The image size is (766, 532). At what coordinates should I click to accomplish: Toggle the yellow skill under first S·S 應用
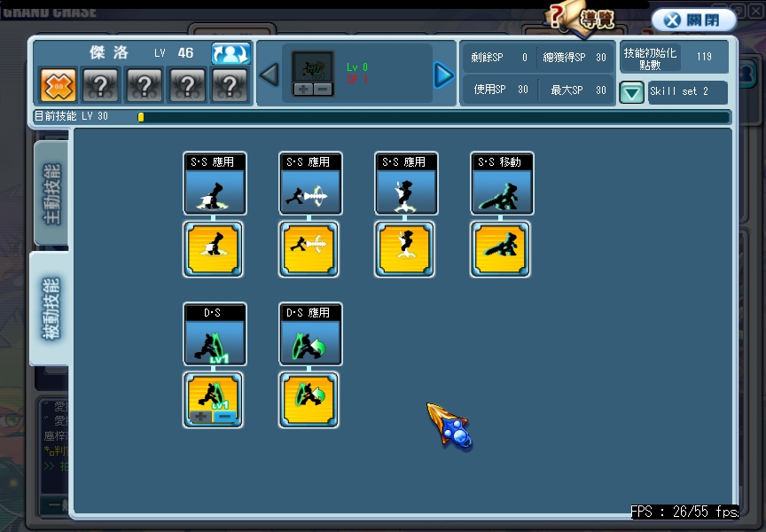pos(213,249)
